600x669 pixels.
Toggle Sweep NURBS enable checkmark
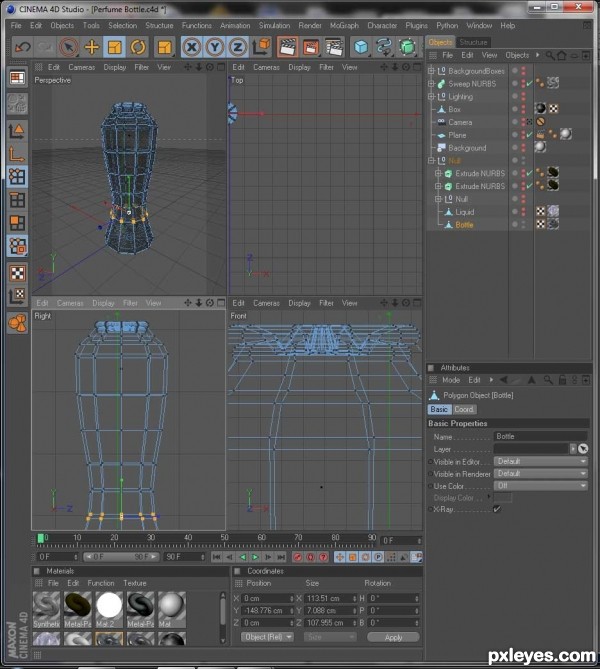pos(530,84)
